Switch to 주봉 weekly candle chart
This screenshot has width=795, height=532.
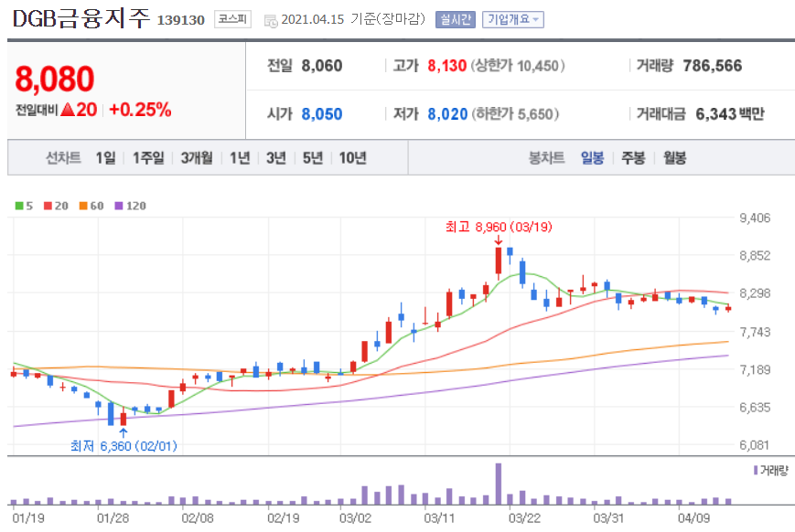coord(633,158)
